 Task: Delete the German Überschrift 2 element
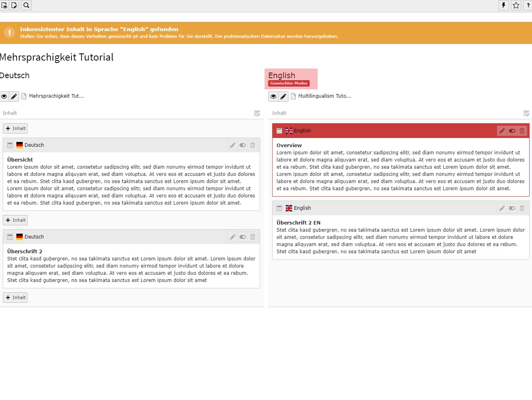click(x=253, y=237)
